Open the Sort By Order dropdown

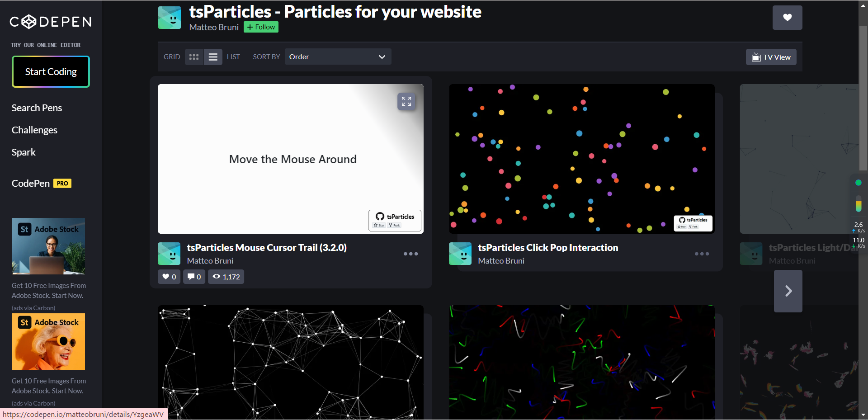[x=338, y=57]
